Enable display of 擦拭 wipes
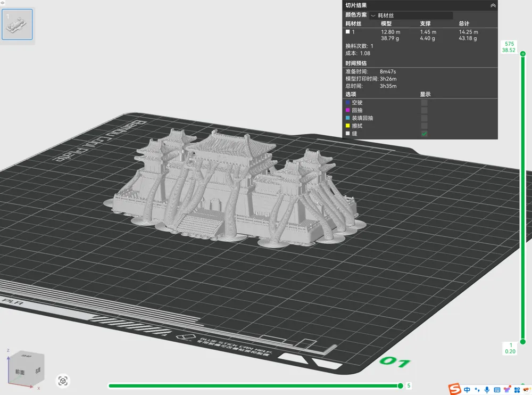 pyautogui.click(x=424, y=126)
